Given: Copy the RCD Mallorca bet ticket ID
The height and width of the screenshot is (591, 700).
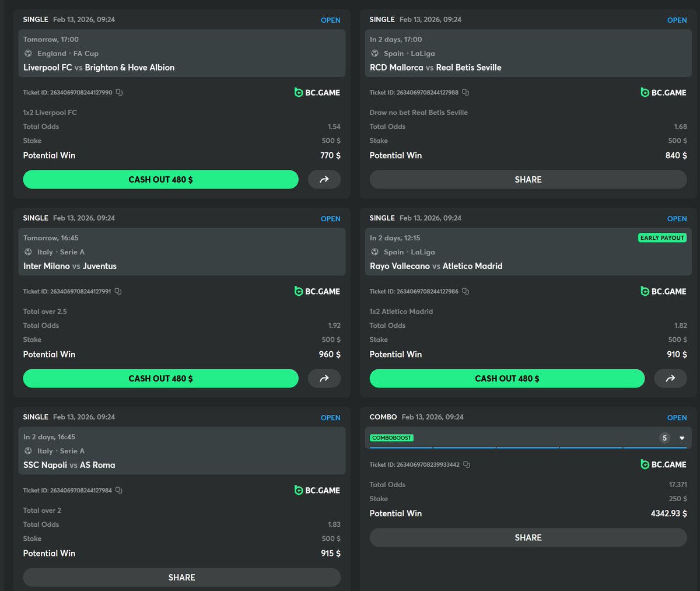Looking at the screenshot, I should pyautogui.click(x=466, y=92).
